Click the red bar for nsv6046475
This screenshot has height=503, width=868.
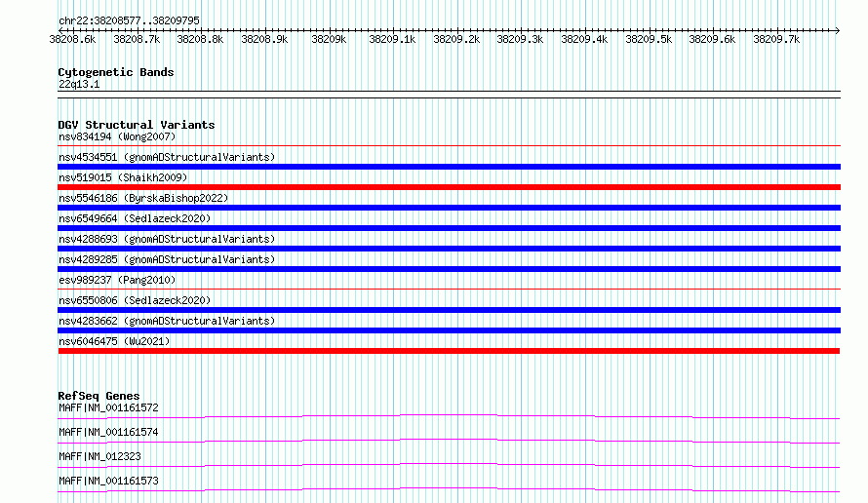449,351
